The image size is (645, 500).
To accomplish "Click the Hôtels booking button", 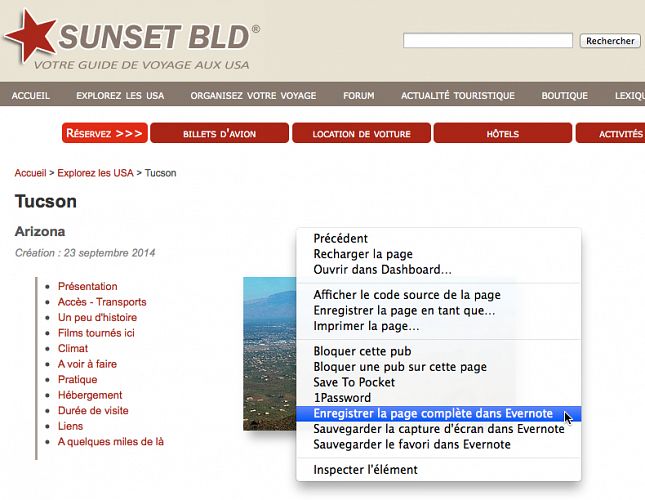I will (x=502, y=133).
